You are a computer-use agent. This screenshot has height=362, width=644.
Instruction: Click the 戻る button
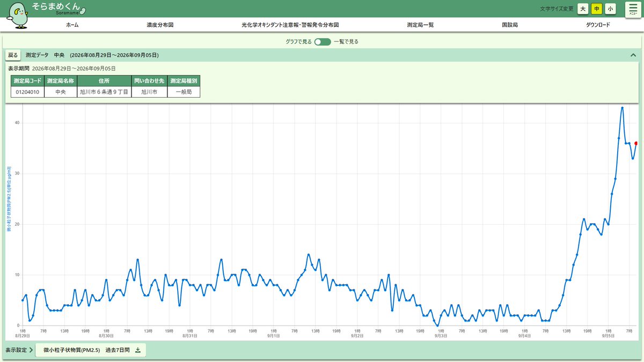[13, 55]
